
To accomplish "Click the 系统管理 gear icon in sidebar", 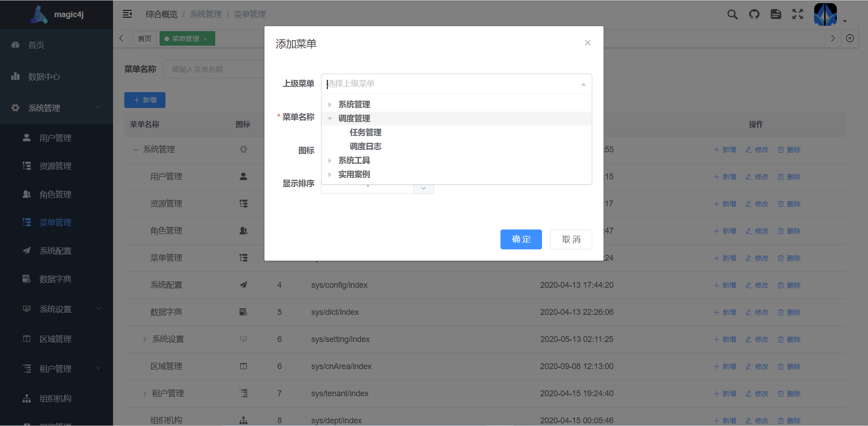I will [x=15, y=108].
